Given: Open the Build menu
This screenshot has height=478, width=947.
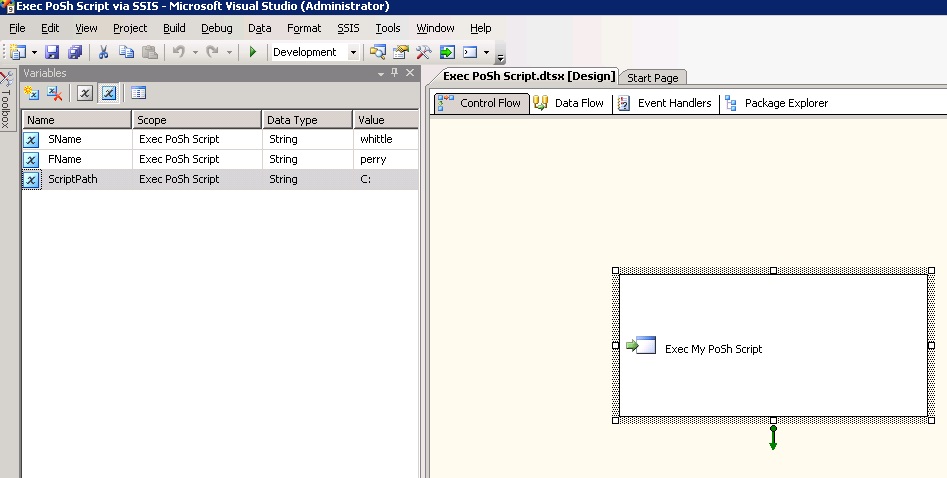Looking at the screenshot, I should tap(174, 28).
